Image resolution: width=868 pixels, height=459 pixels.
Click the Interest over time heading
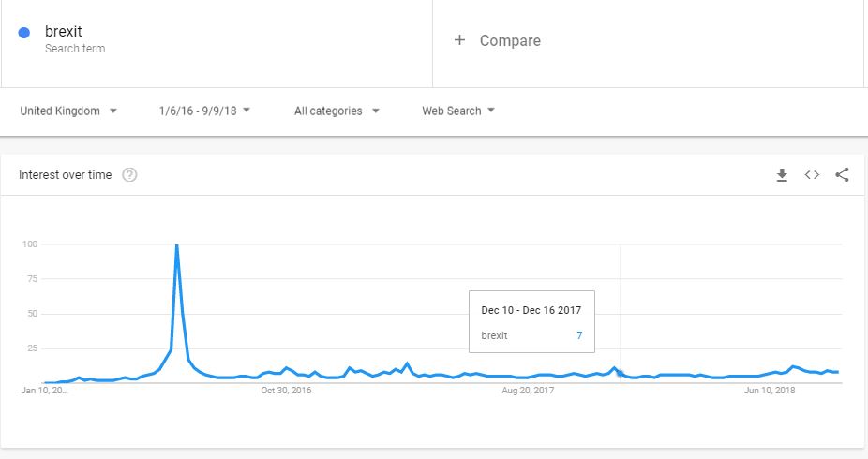66,175
